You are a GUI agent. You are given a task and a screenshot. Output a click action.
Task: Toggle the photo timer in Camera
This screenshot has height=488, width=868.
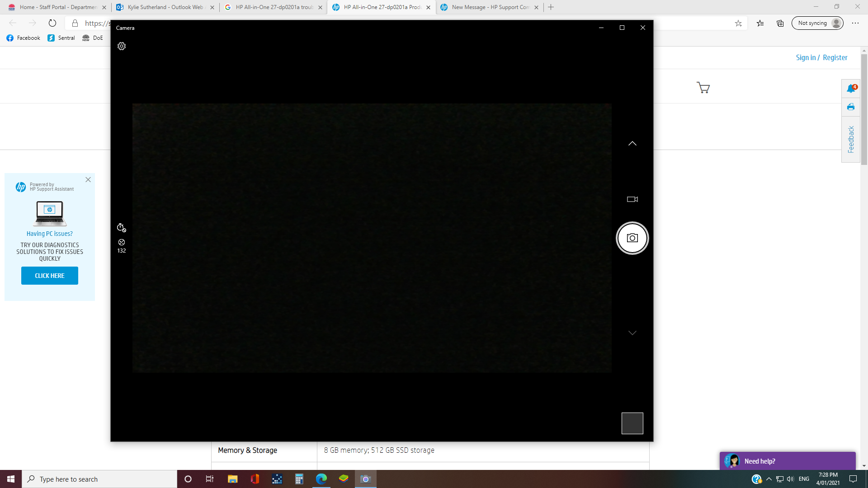[121, 228]
